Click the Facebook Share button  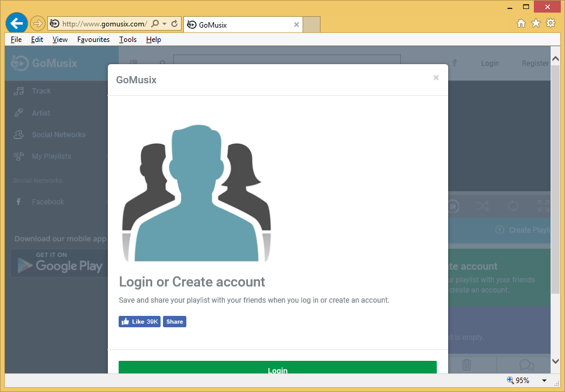click(x=174, y=322)
